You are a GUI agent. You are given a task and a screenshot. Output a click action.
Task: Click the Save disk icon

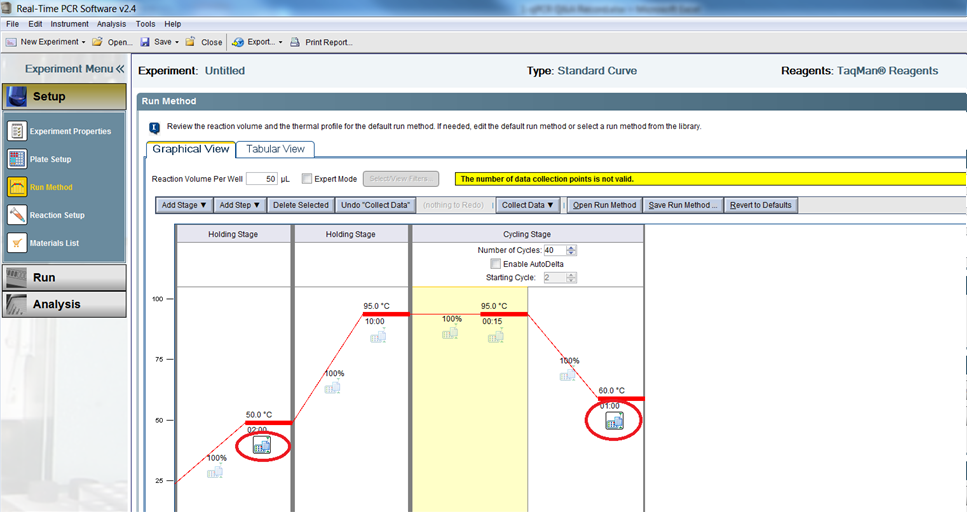(145, 42)
